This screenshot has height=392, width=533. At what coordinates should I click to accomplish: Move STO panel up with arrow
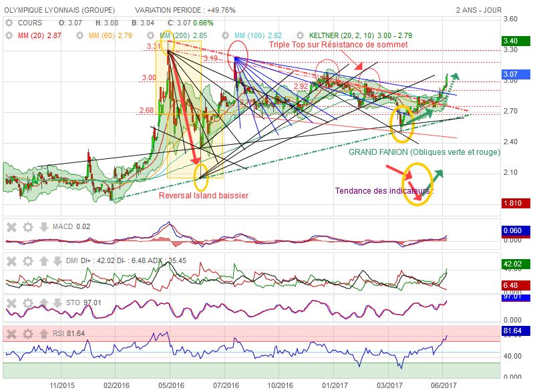tap(44, 303)
